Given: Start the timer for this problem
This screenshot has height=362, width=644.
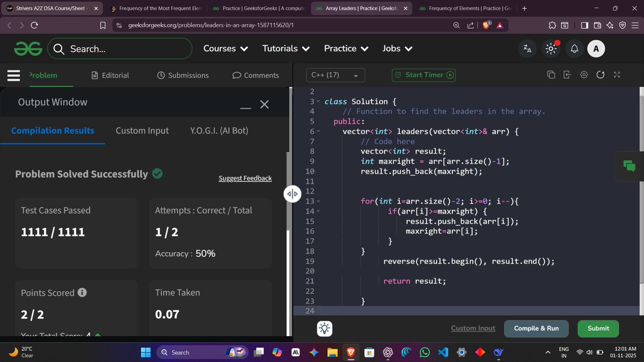Looking at the screenshot, I should pos(423,75).
